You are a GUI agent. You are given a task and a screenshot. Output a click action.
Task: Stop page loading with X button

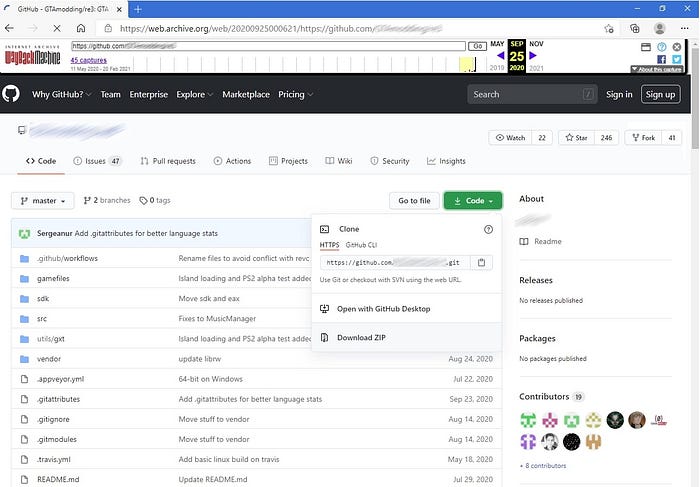coord(57,28)
